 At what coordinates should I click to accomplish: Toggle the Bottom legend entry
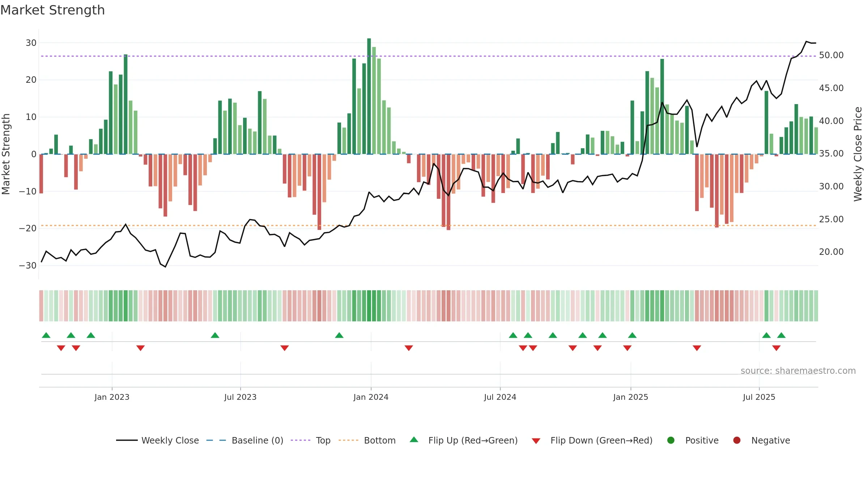(x=367, y=440)
